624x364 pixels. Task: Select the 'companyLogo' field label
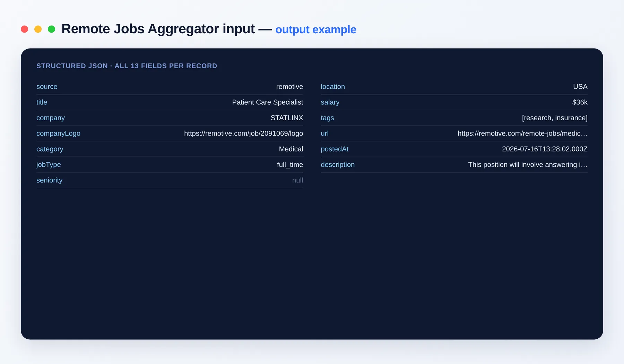point(58,133)
